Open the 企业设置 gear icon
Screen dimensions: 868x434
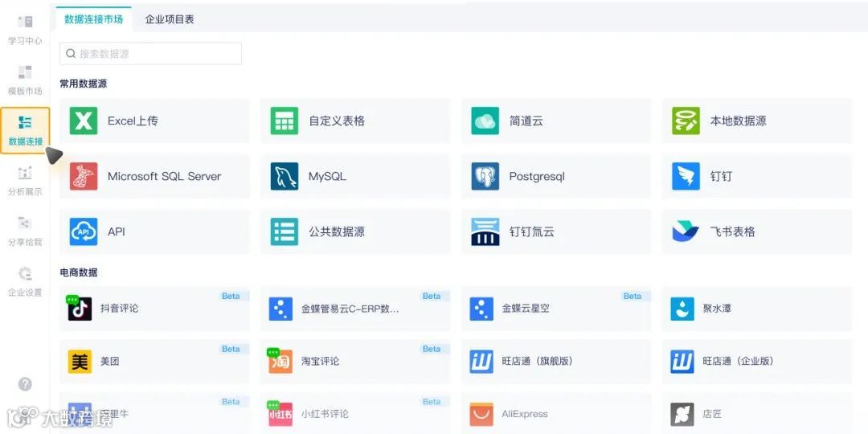(x=25, y=273)
